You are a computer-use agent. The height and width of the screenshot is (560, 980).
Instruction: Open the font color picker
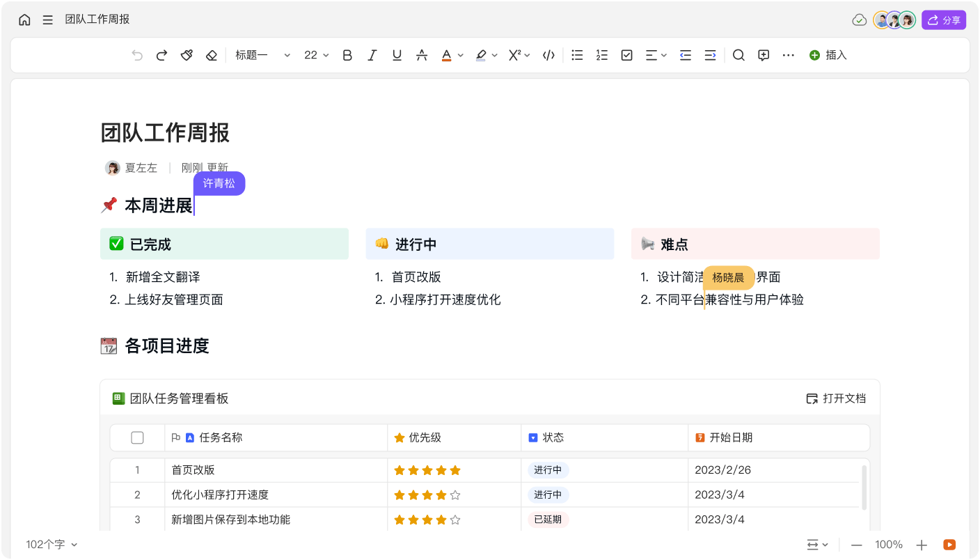click(x=448, y=55)
